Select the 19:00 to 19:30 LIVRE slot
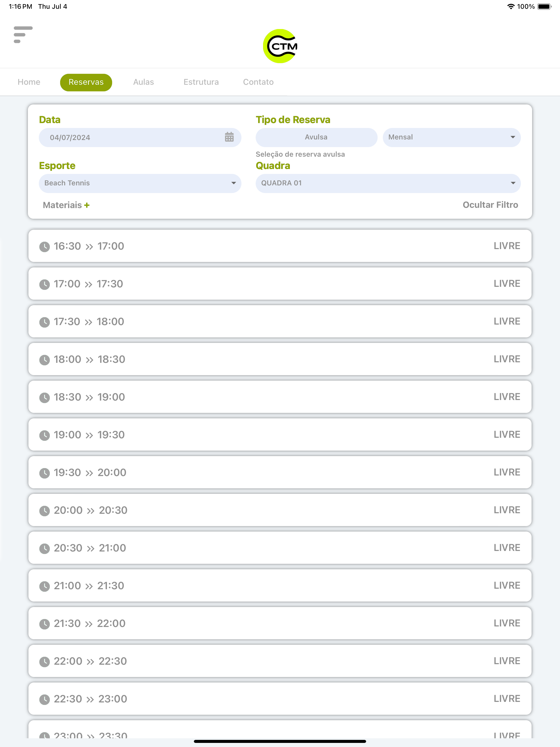Viewport: 560px width, 747px height. (280, 435)
